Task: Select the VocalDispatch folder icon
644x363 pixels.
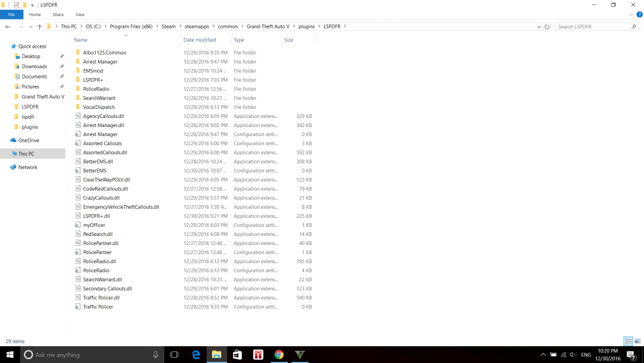Action: coord(78,107)
